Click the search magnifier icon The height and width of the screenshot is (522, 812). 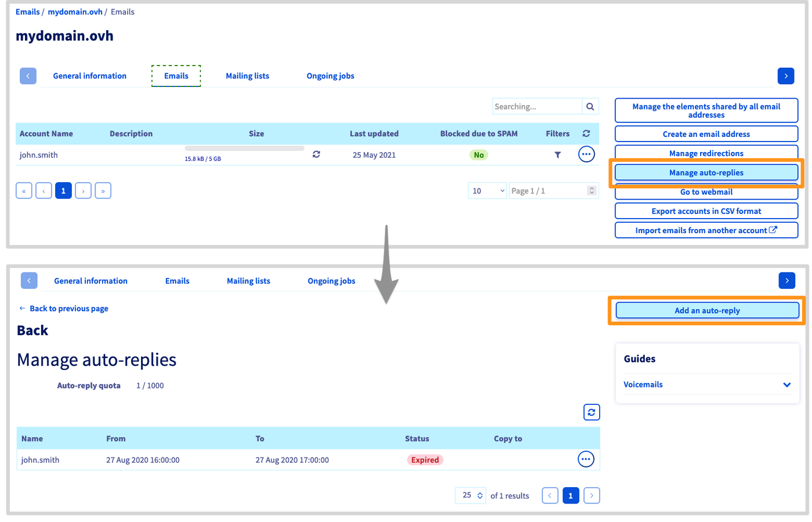pos(590,107)
